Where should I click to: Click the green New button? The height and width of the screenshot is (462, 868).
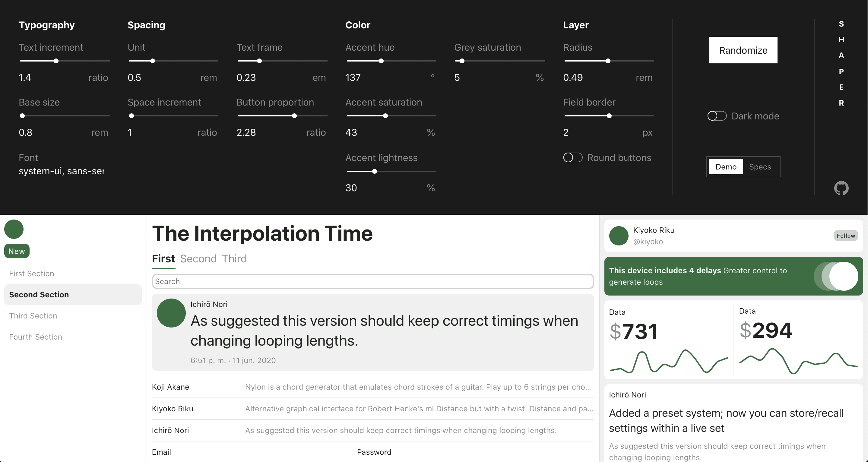coord(17,251)
